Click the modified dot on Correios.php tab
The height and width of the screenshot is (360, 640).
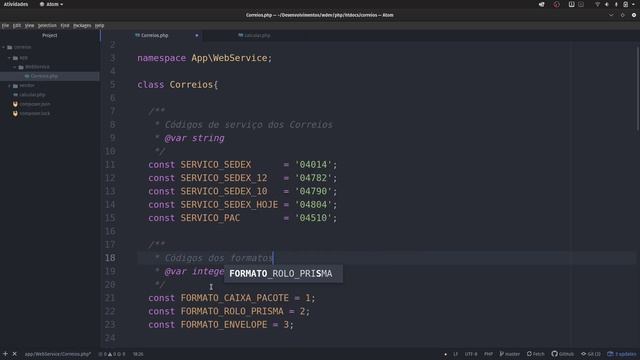pyautogui.click(x=197, y=36)
